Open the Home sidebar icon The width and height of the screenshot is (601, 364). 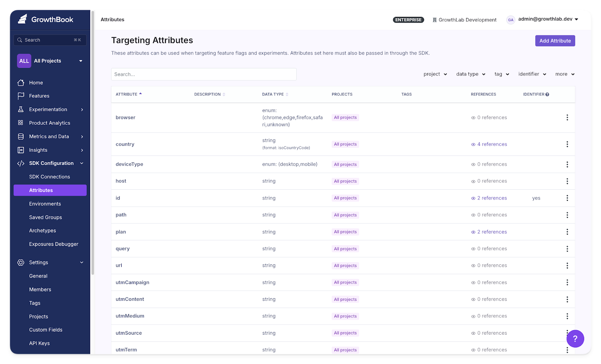pos(21,83)
